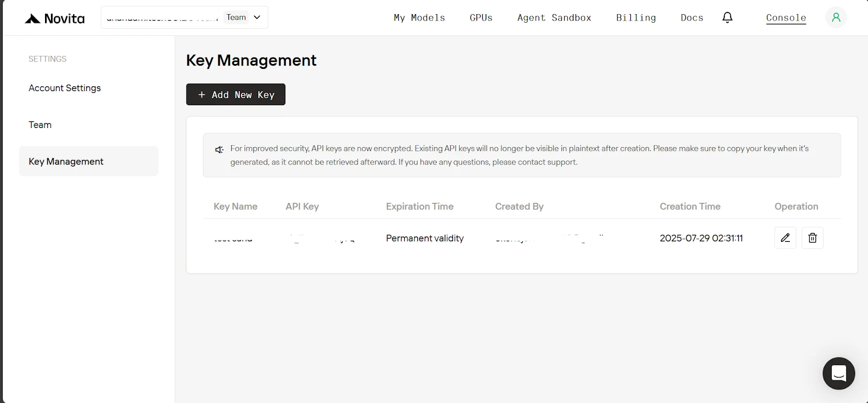Click Add New Key button

point(235,94)
